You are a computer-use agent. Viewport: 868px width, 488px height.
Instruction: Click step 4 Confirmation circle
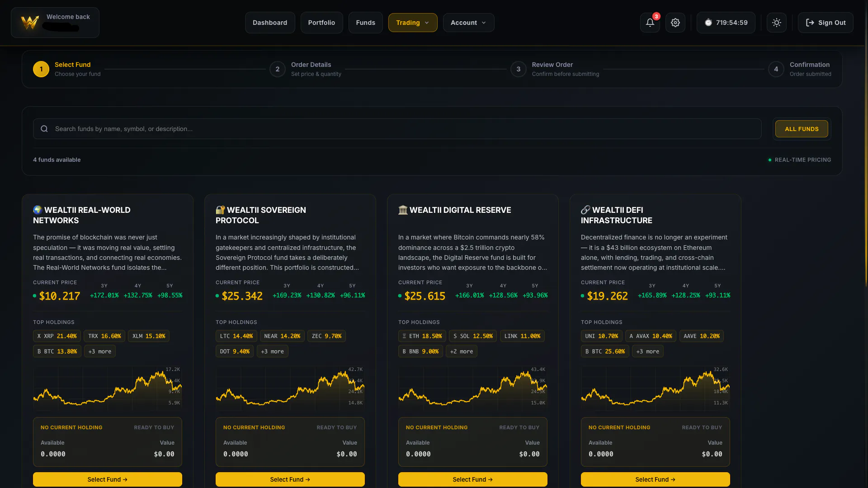[776, 69]
